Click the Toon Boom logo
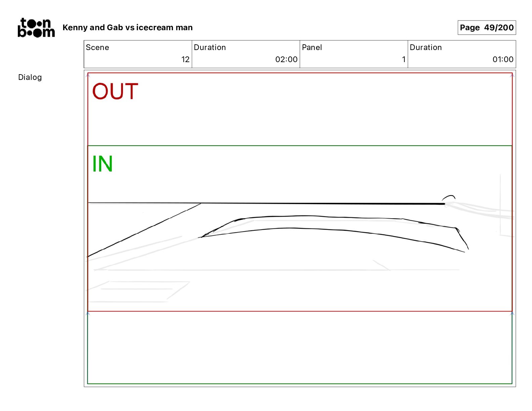This screenshot has width=532, height=411. pos(36,28)
